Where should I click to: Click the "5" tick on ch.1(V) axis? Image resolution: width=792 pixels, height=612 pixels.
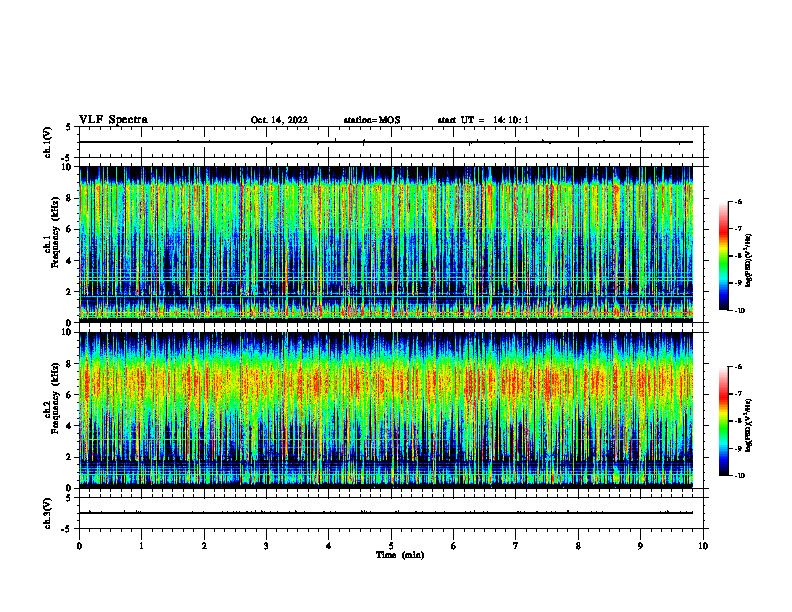[68, 127]
